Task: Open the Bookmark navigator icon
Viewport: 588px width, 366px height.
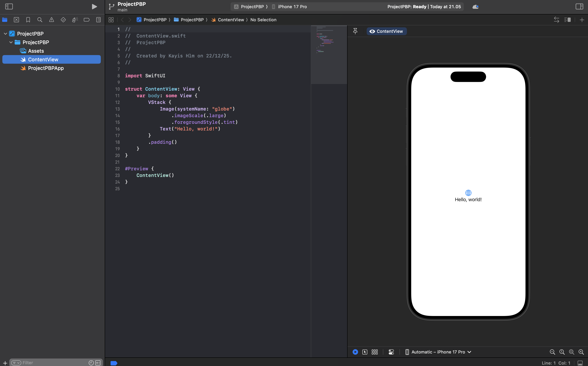Action: [x=28, y=20]
